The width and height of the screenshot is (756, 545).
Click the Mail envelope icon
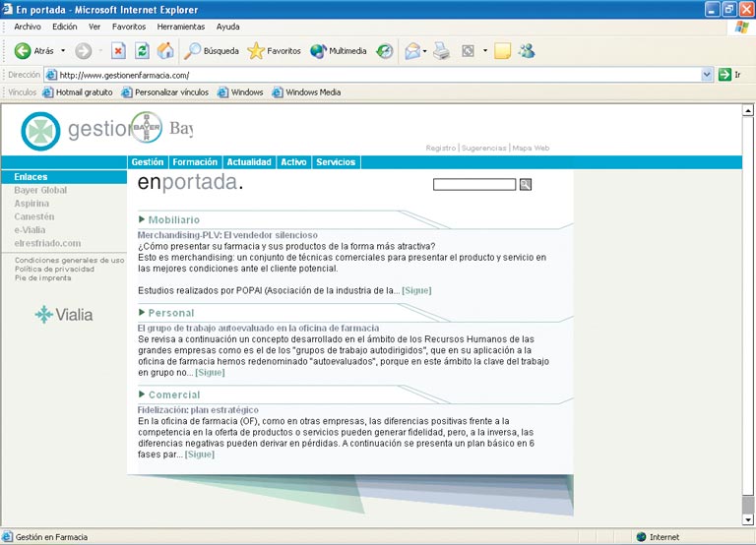[412, 50]
